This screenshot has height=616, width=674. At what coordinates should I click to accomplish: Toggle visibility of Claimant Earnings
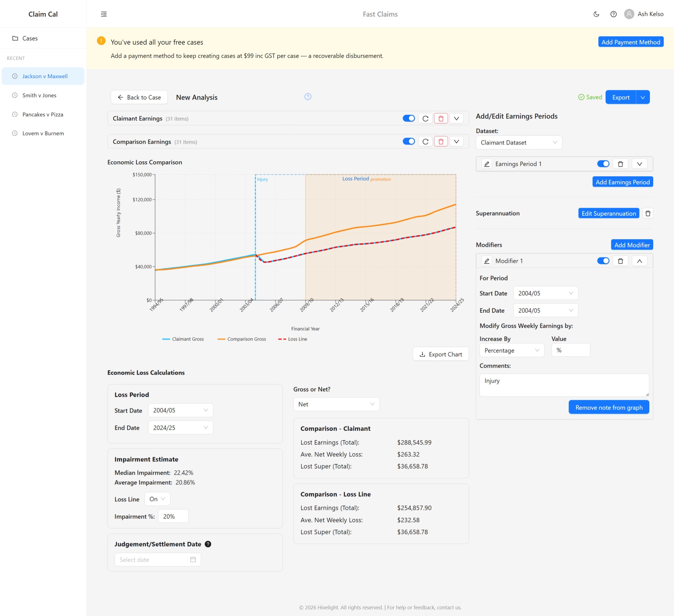click(409, 118)
